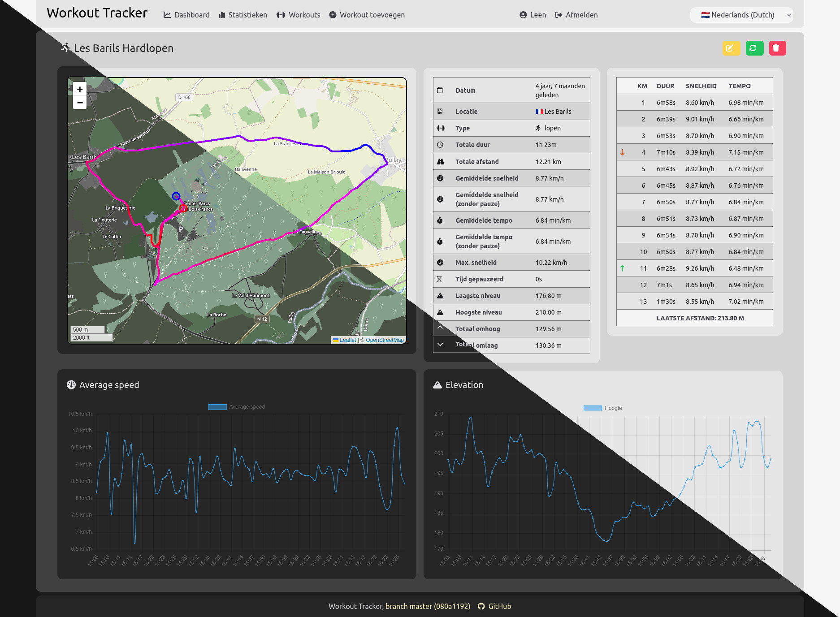Click the Workout Tracker site title
This screenshot has width=840, height=617.
click(97, 13)
